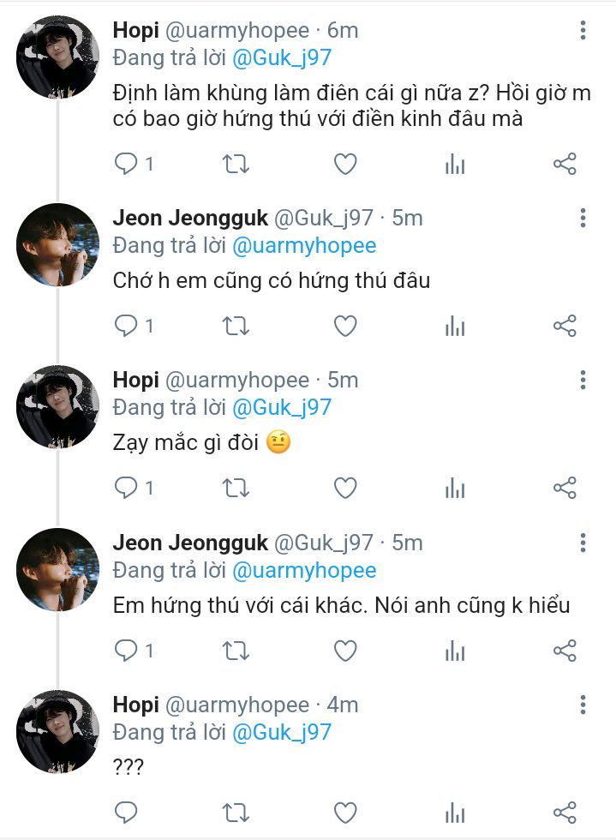Like Jeon Jeongguk's 'Chớ h em' tweet
The image size is (616, 840).
pos(345,326)
